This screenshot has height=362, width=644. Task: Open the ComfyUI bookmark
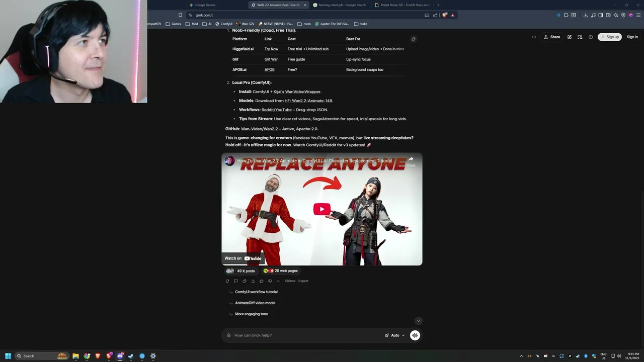pyautogui.click(x=224, y=24)
